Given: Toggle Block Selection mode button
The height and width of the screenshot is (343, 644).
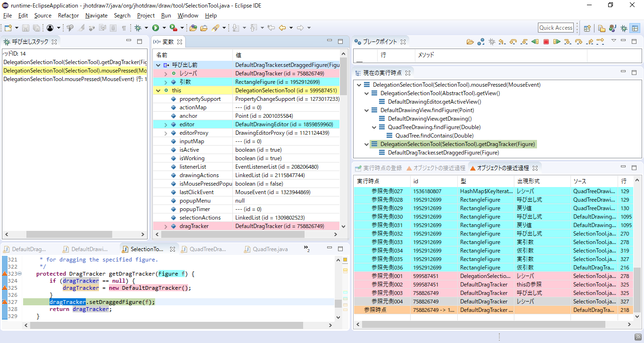Looking at the screenshot, I should 113,28.
